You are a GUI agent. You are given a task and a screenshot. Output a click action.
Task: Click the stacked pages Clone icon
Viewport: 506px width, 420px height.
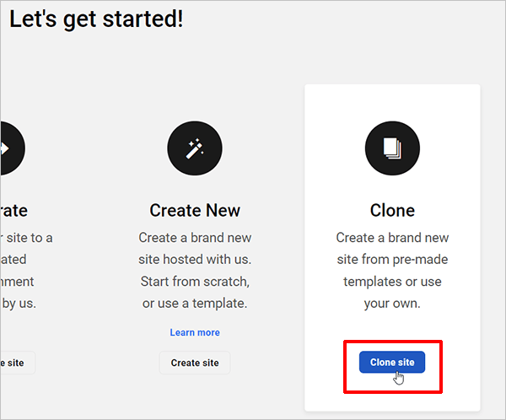click(x=392, y=148)
